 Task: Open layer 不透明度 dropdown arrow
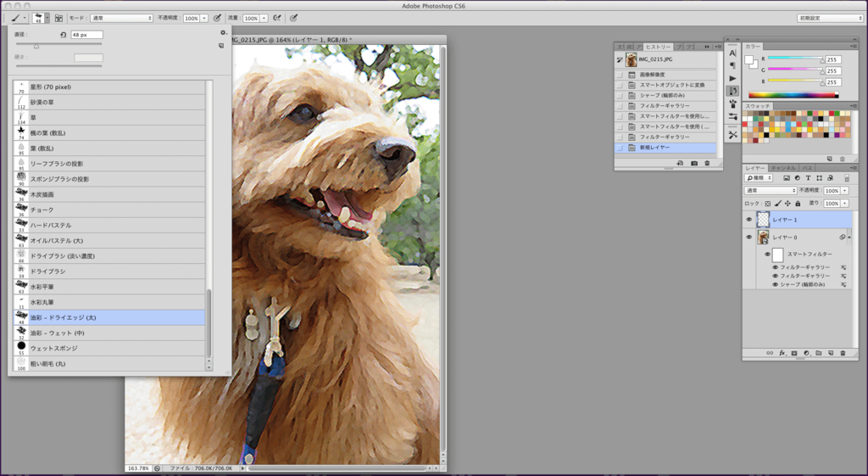pos(845,190)
